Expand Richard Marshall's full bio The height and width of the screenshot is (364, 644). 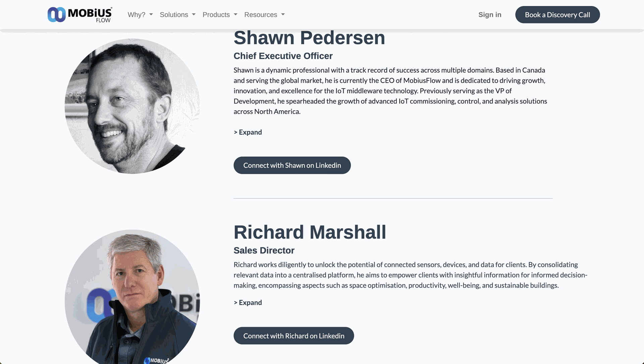point(248,303)
